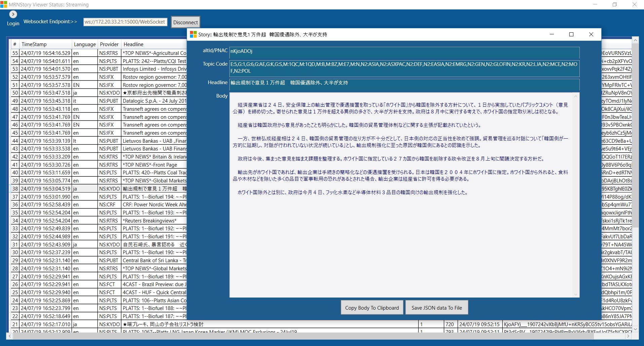Select row 34 Reuters Breakingviews headline
Image resolution: width=644 pixels, height=346 pixels.
tap(154, 221)
